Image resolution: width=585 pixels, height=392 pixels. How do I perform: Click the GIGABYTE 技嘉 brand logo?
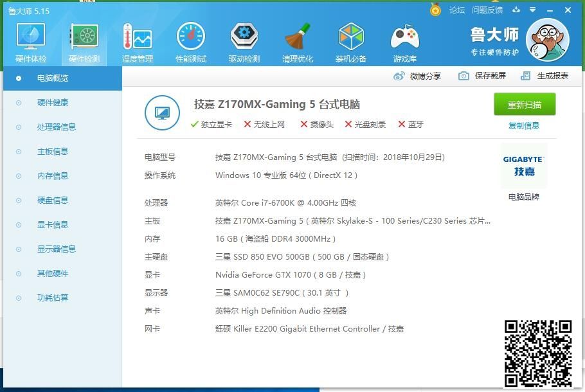coord(524,166)
